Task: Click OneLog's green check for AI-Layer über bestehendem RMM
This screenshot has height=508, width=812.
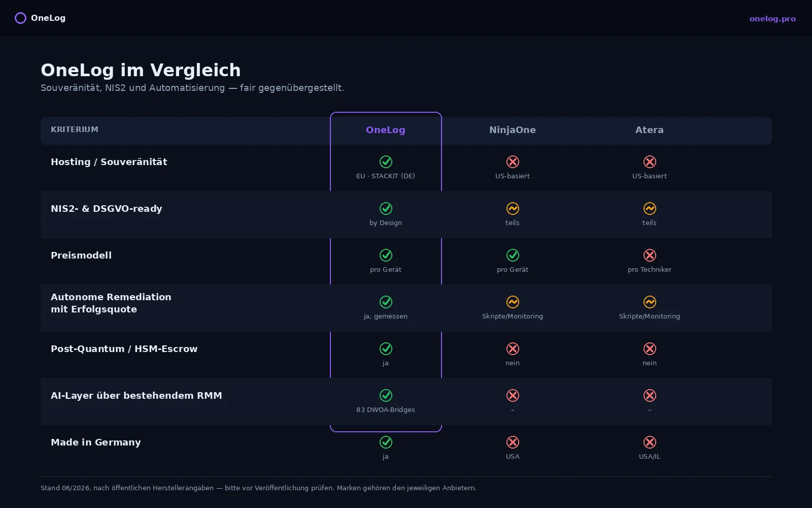Action: click(x=386, y=395)
